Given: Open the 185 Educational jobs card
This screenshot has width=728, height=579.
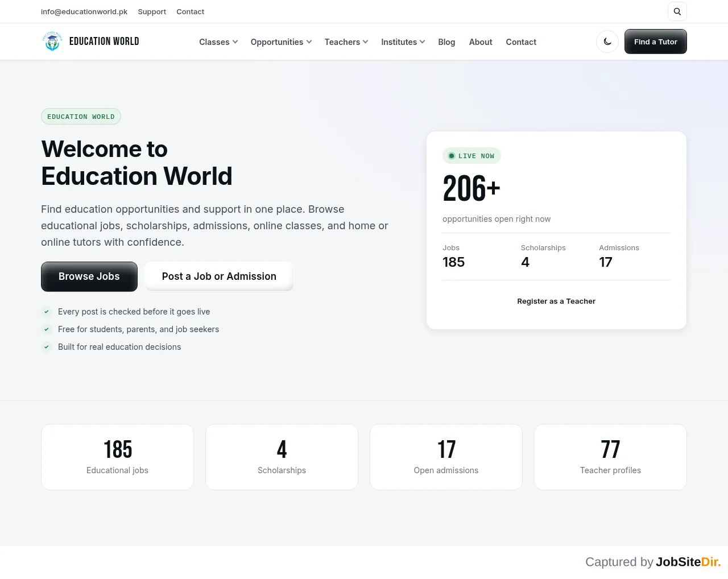Looking at the screenshot, I should click(117, 457).
